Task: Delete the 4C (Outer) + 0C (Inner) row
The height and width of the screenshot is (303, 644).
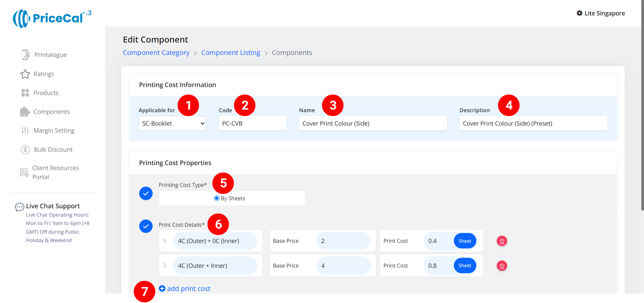Action: [502, 241]
